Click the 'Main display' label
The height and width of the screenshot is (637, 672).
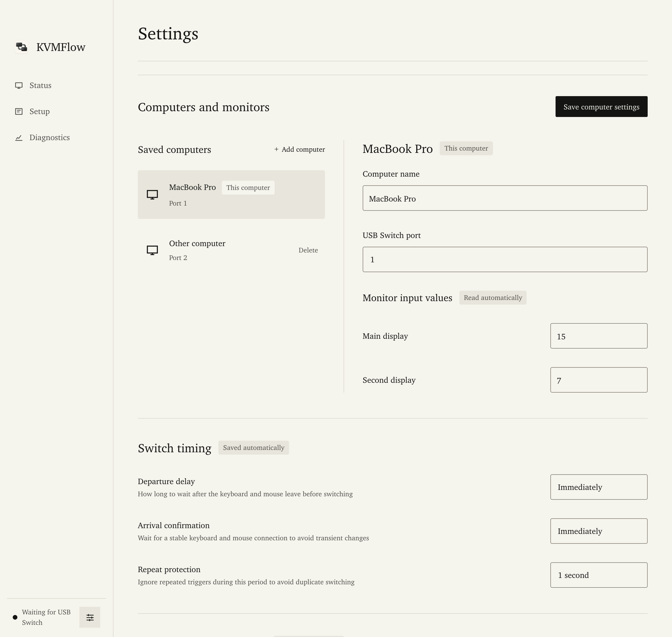(x=385, y=336)
